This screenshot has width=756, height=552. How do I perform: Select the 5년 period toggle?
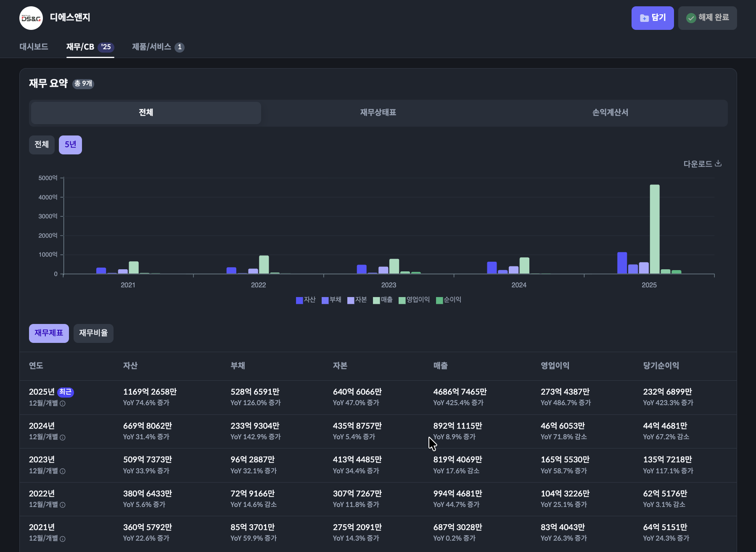point(70,145)
